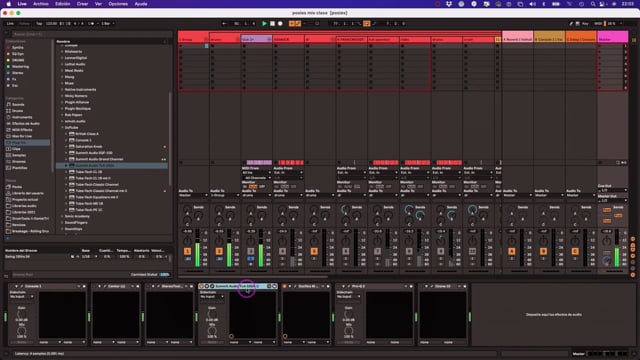Toggle track 2 activator button
The image size is (640, 360).
point(219,251)
